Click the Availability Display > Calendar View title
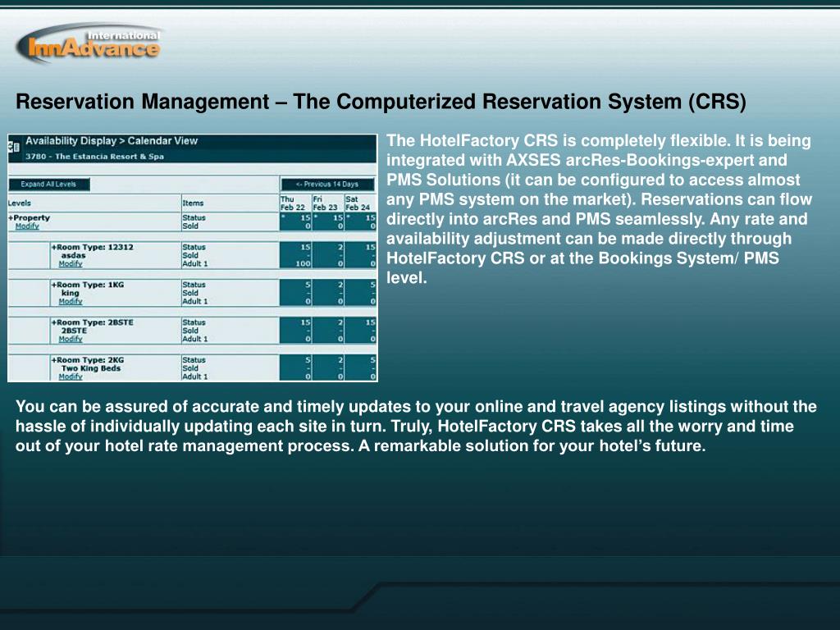The image size is (840, 630). [x=112, y=141]
